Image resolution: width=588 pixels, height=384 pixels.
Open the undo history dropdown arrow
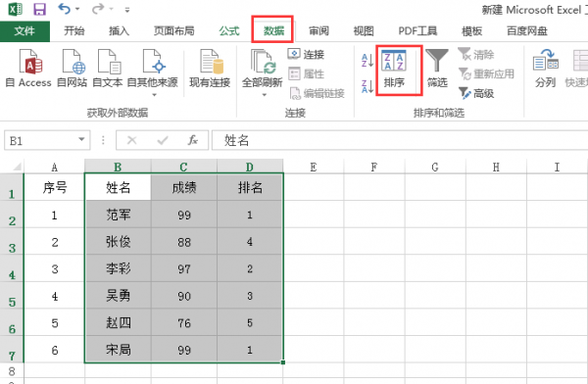click(x=77, y=9)
